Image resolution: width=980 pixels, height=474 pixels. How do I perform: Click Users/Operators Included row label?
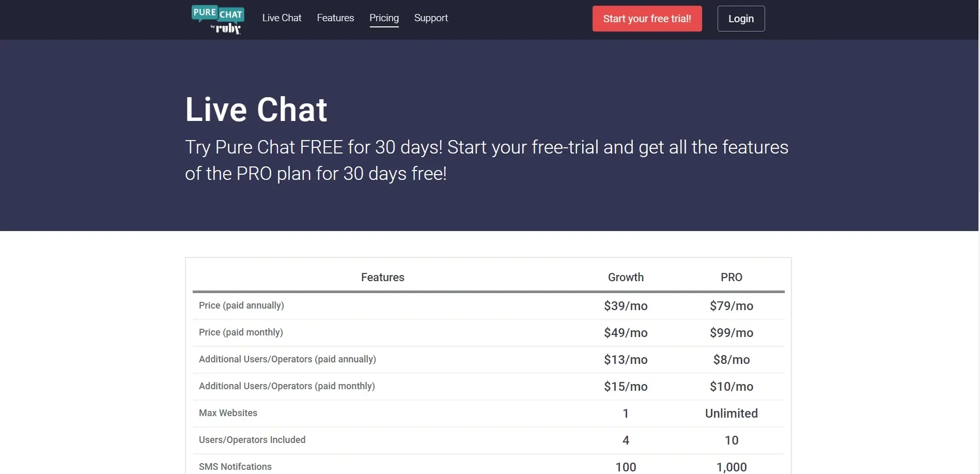pos(252,440)
